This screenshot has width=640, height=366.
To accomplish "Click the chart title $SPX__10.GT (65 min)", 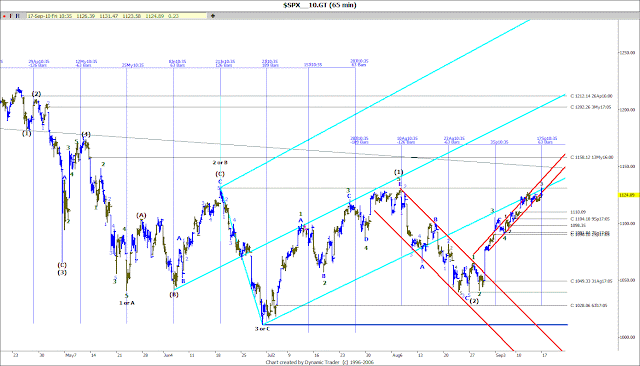I will 320,5.
